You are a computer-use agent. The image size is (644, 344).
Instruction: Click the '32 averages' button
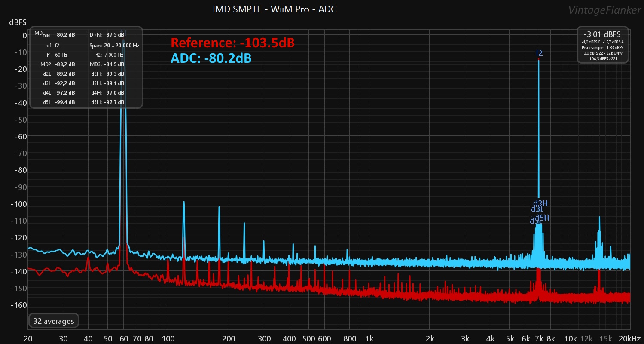coord(54,321)
